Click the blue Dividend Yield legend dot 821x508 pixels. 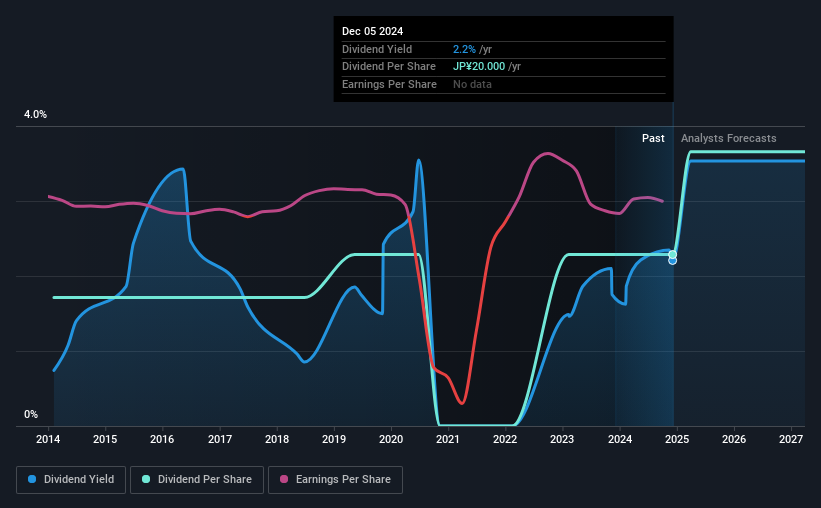(32, 479)
